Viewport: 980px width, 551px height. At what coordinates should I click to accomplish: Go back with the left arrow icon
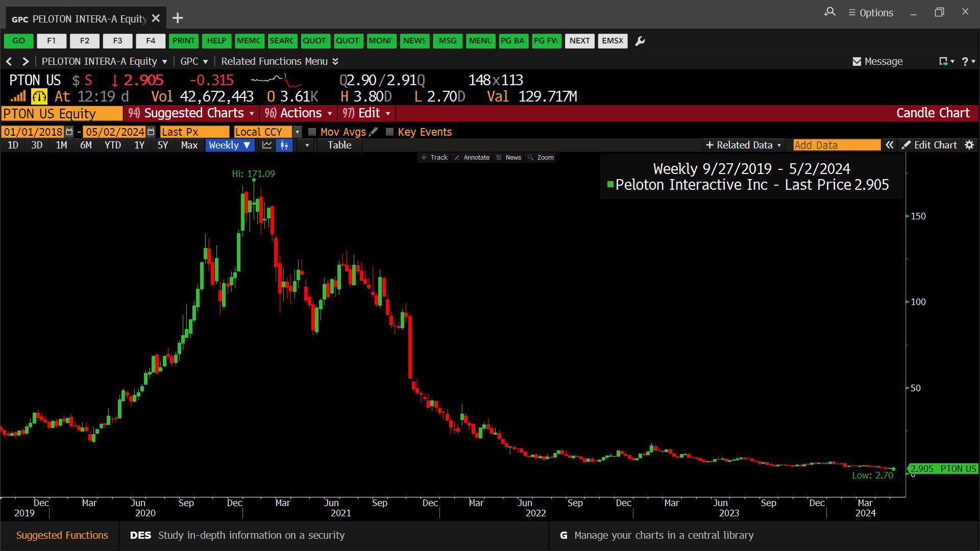[x=9, y=61]
